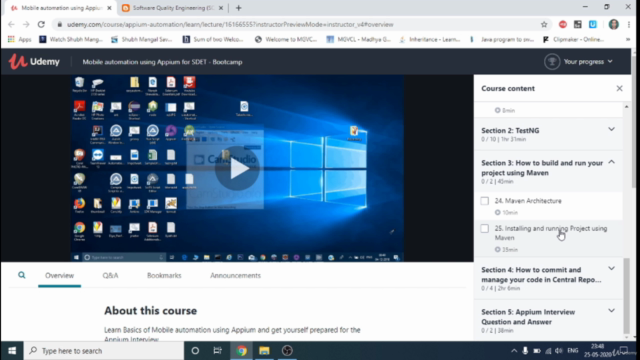Expand Section 4 chevron
This screenshot has width=640, height=360.
tap(611, 269)
